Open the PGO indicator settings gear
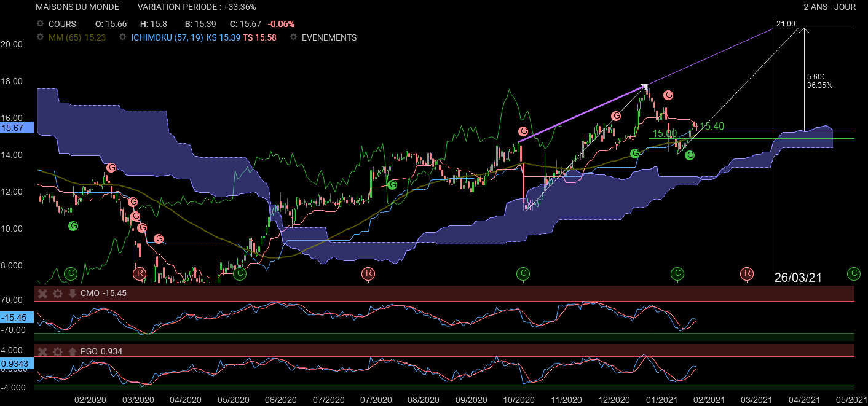Viewport: 868px width, 406px height. (57, 351)
